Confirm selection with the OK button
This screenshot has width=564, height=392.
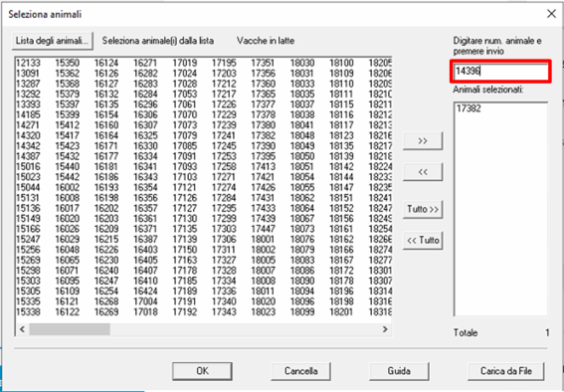pyautogui.click(x=202, y=371)
